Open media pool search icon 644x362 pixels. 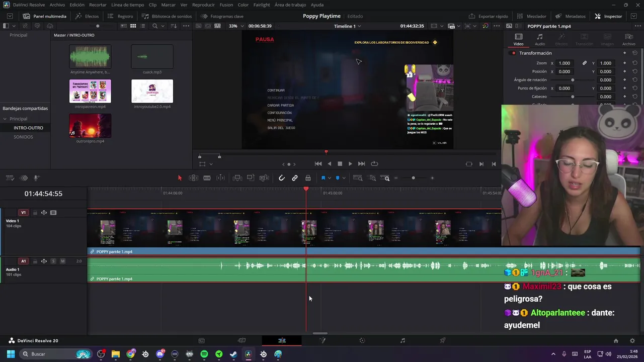(155, 26)
